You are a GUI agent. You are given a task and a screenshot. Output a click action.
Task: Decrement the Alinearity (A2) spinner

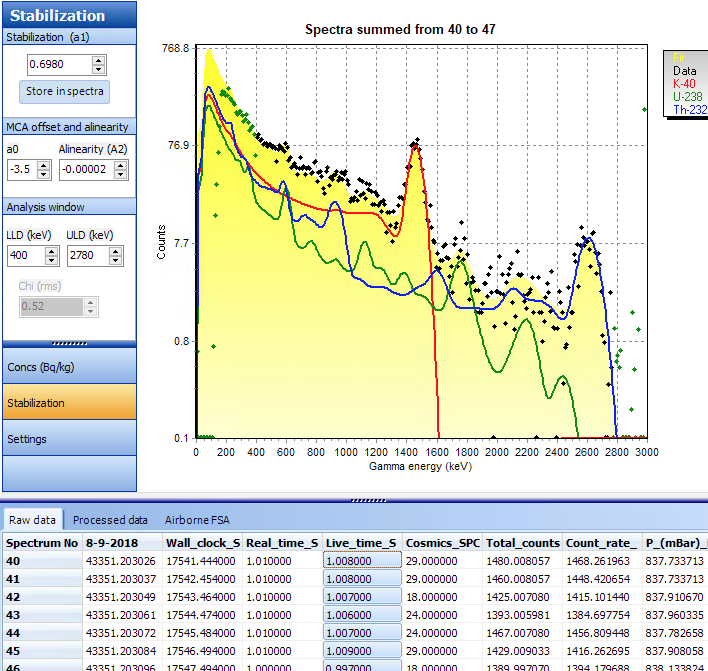(121, 174)
